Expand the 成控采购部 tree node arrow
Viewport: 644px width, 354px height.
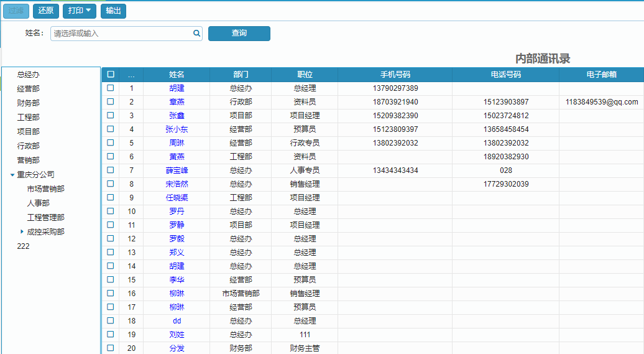(22, 232)
